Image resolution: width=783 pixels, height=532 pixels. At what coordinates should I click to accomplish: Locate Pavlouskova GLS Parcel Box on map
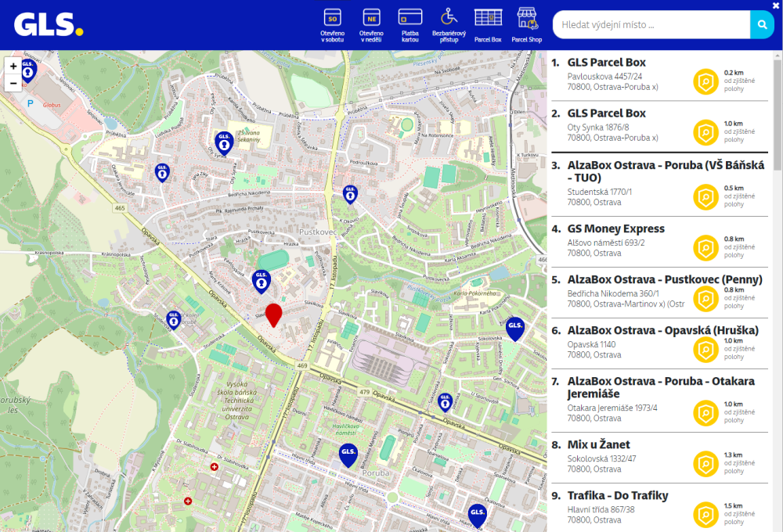[x=705, y=81]
